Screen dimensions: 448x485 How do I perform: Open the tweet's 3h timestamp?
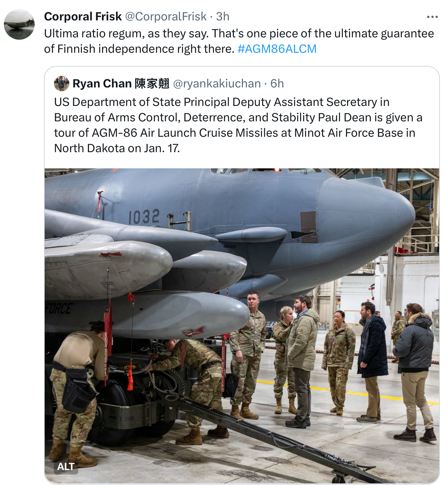[x=223, y=17]
